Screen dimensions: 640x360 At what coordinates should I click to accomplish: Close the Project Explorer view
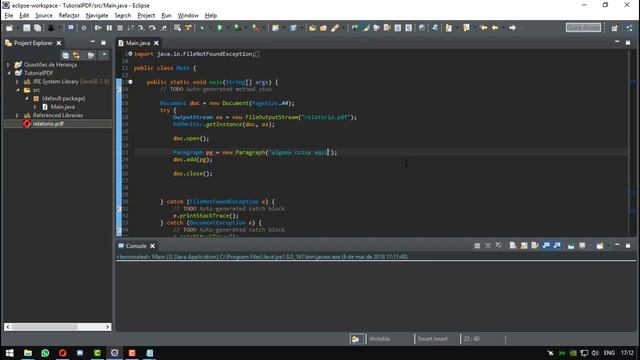coord(59,43)
